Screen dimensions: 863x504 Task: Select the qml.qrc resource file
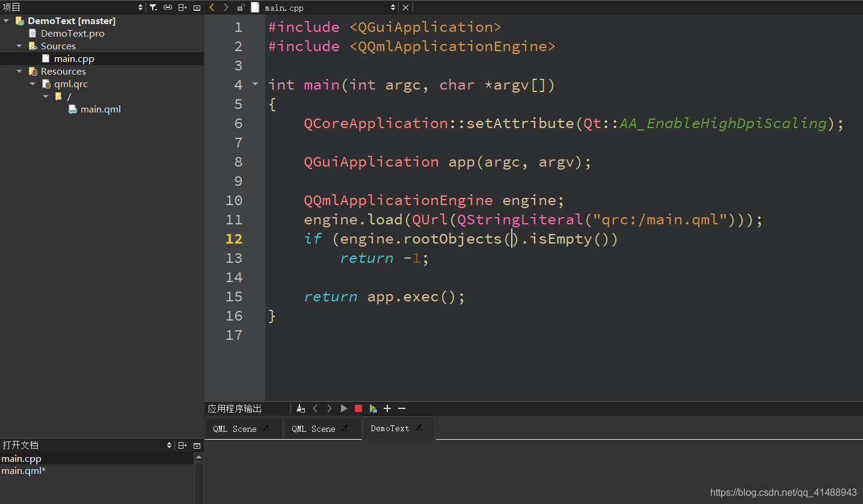(x=71, y=84)
